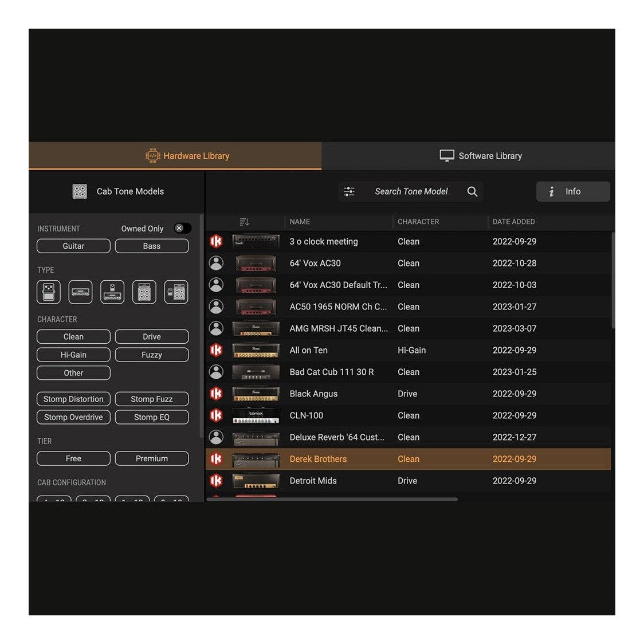Switch to the Software Library tab
Screen dimensions: 644x644
pos(480,156)
